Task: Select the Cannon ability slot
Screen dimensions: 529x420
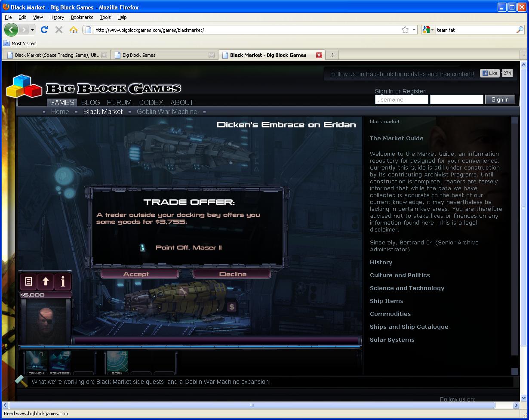Action: 36,362
